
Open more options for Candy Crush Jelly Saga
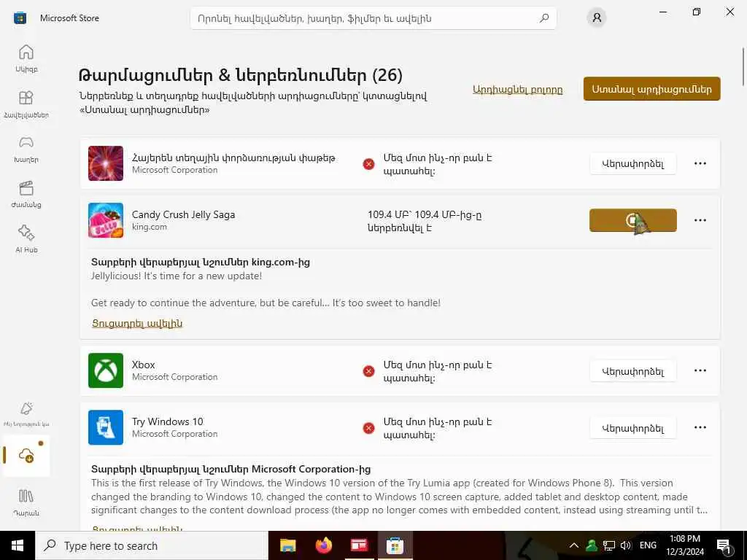[x=700, y=220]
